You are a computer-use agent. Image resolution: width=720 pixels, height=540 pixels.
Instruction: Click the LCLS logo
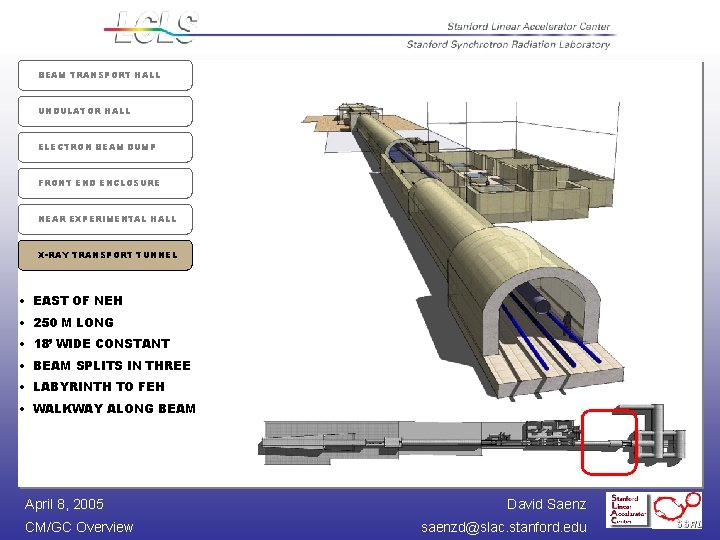(x=152, y=28)
